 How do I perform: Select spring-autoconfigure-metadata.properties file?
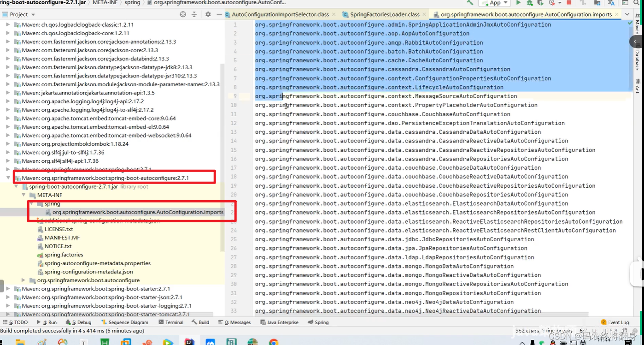click(97, 263)
